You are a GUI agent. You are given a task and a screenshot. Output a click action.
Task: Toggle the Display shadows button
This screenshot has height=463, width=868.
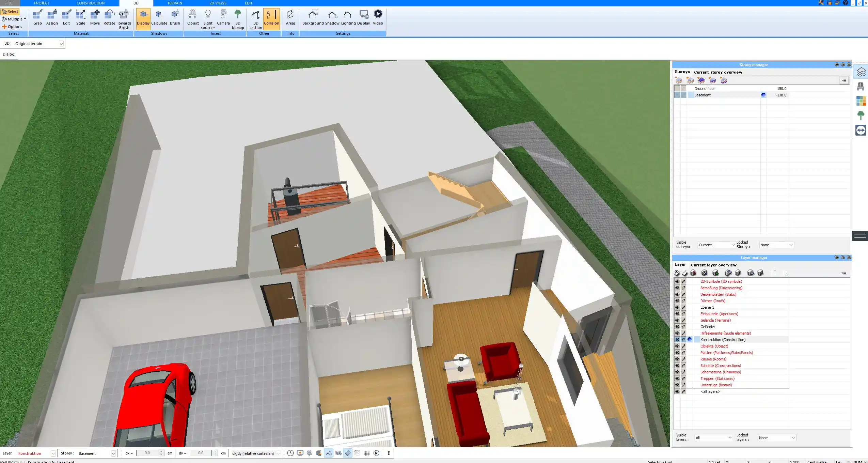[143, 19]
